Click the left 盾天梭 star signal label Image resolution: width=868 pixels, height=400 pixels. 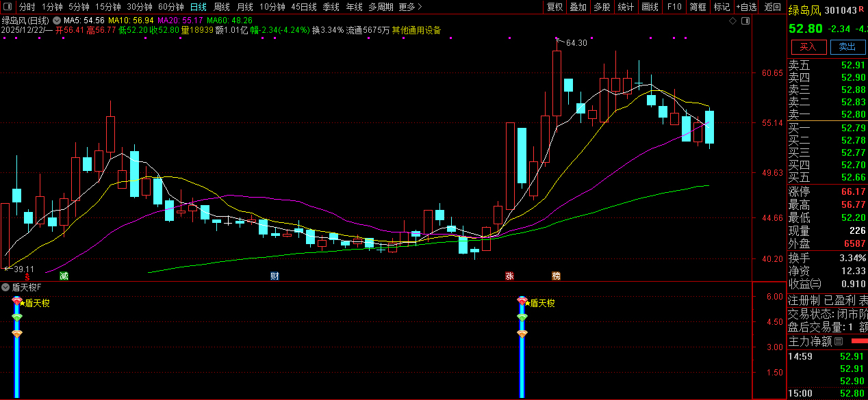click(x=35, y=302)
